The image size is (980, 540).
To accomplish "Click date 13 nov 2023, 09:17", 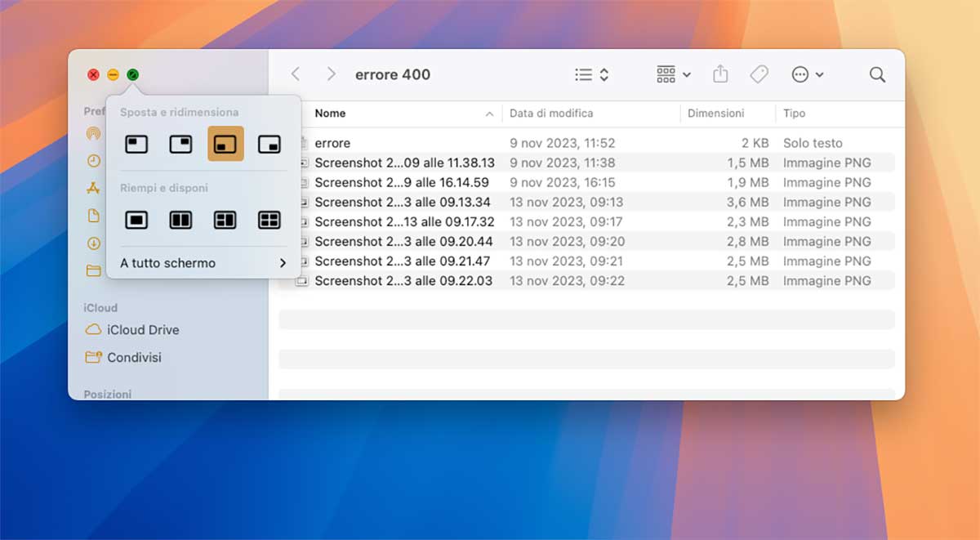I will pyautogui.click(x=567, y=221).
